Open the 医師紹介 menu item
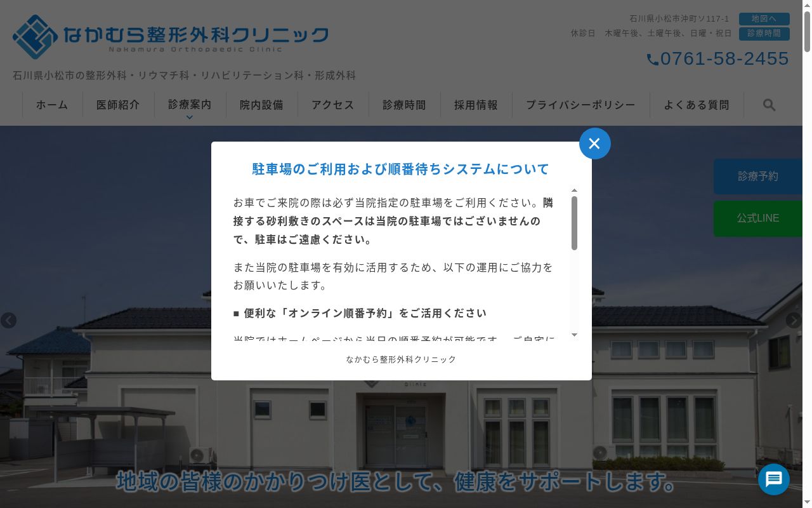Viewport: 812px width, 508px height. click(x=118, y=105)
